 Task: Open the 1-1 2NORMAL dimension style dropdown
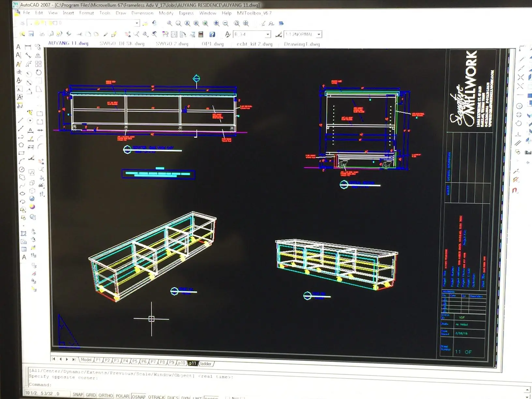[319, 34]
